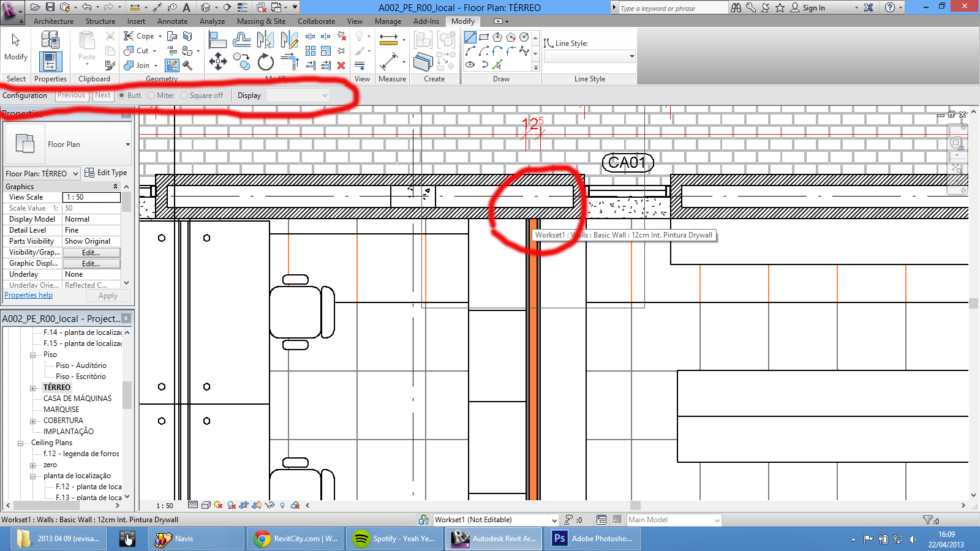Screen dimensions: 980x551
Task: Click the red Delete icon
Action: tap(341, 66)
